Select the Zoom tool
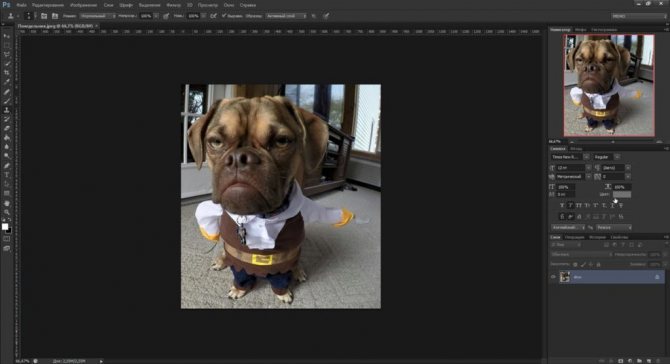 point(6,212)
